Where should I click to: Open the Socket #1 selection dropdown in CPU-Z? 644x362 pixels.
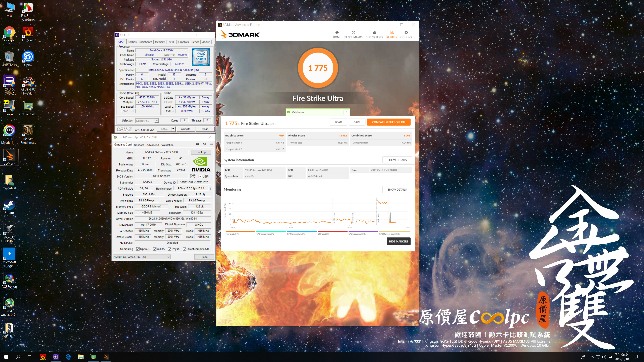coord(147,121)
